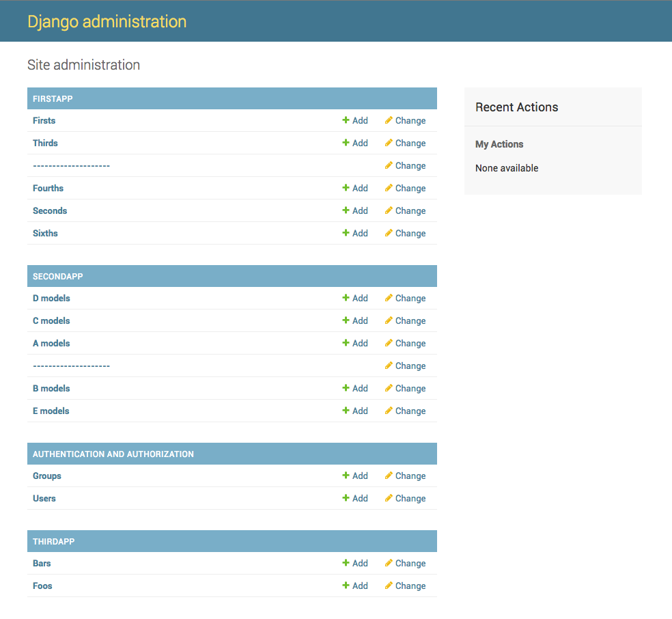Click the Recent Actions heading
The height and width of the screenshot is (619, 672).
coord(516,107)
